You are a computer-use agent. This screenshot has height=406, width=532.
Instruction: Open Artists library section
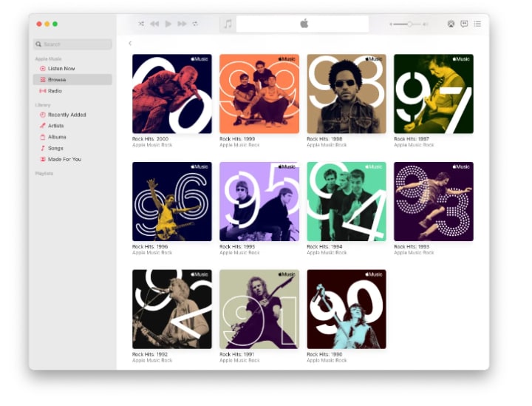72,126
